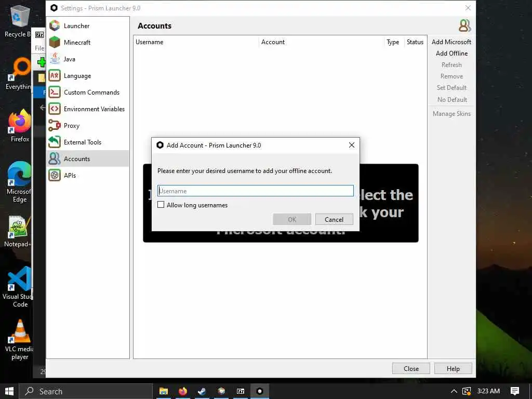Viewport: 532px width, 399px height.
Task: Click the Everything search desktop icon
Action: pos(20,74)
